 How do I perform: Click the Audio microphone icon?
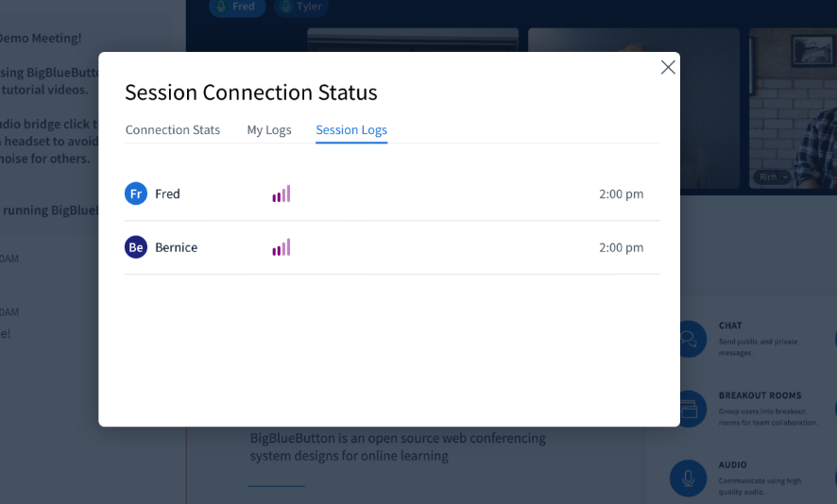(x=688, y=479)
